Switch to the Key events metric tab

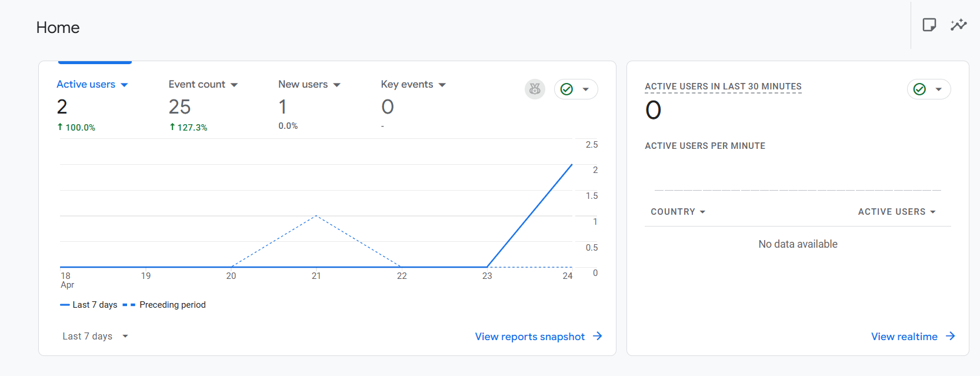407,84
